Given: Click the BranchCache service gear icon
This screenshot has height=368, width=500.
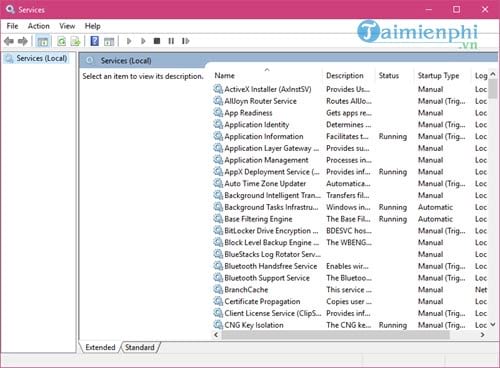Looking at the screenshot, I should click(x=218, y=289).
